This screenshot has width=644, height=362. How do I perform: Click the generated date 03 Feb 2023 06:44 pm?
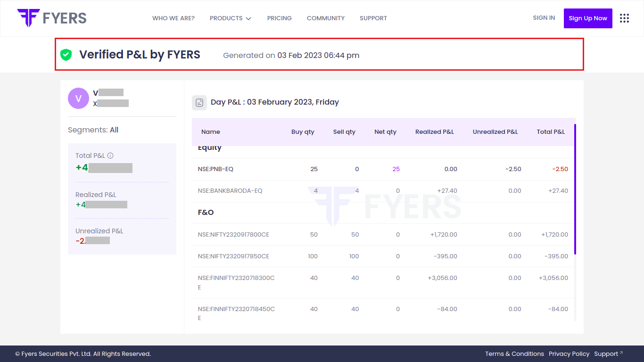[x=318, y=56]
